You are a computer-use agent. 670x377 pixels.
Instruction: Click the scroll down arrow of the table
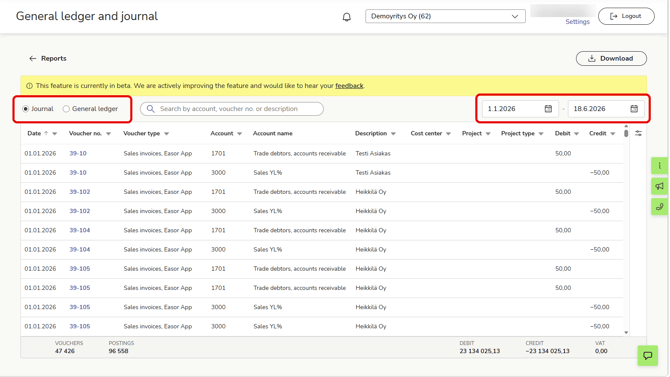pos(626,333)
